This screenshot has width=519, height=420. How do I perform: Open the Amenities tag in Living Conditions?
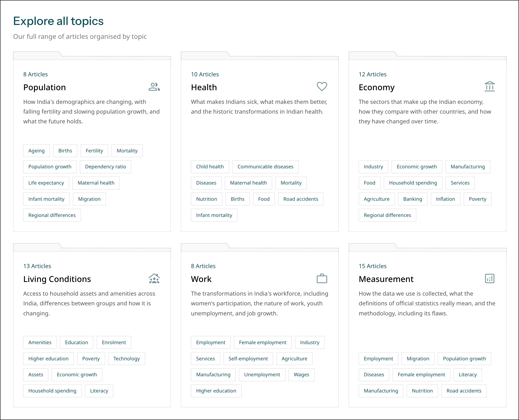(x=40, y=342)
